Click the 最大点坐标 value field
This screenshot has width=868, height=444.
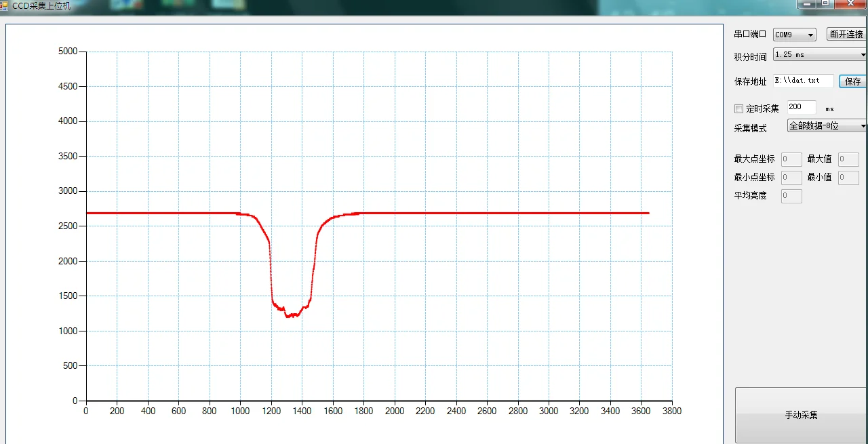click(x=791, y=159)
